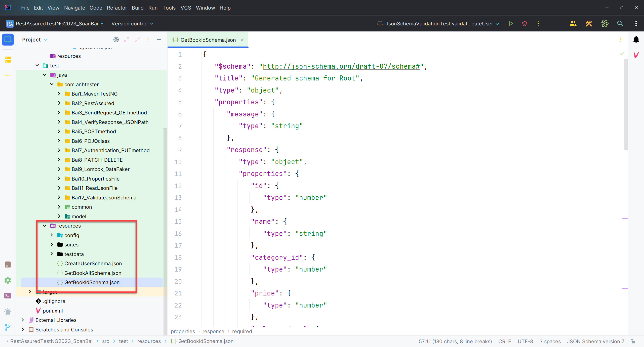Open the Build tool window icon

point(8,265)
